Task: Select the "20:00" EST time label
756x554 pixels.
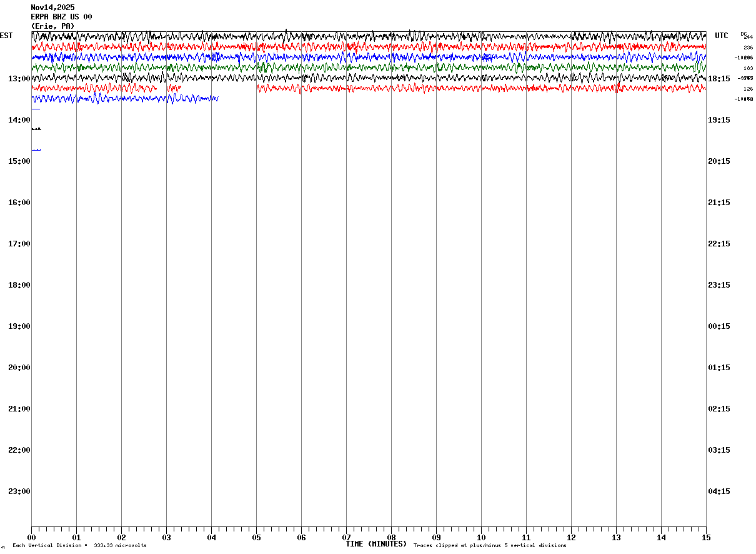Action: (x=19, y=368)
